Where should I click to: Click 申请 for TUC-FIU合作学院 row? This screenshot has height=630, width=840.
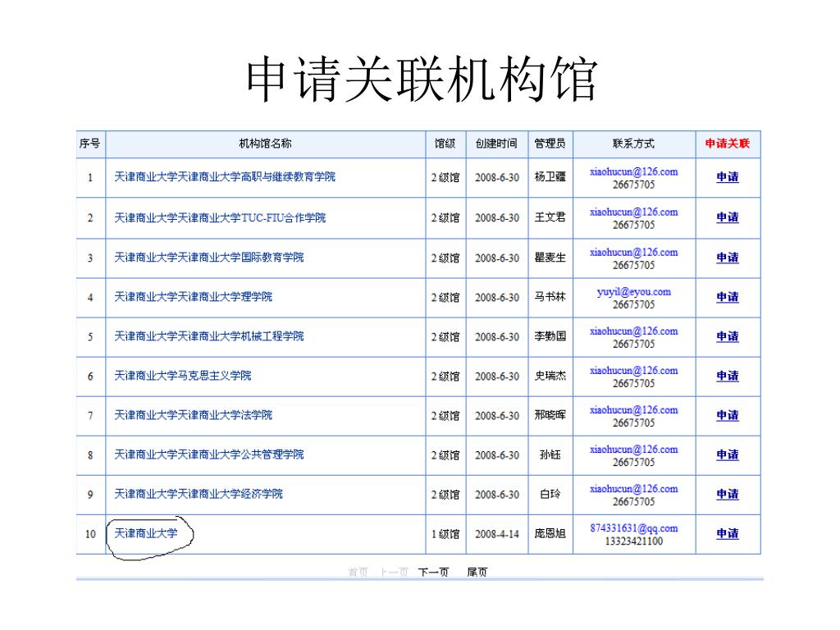(x=728, y=217)
